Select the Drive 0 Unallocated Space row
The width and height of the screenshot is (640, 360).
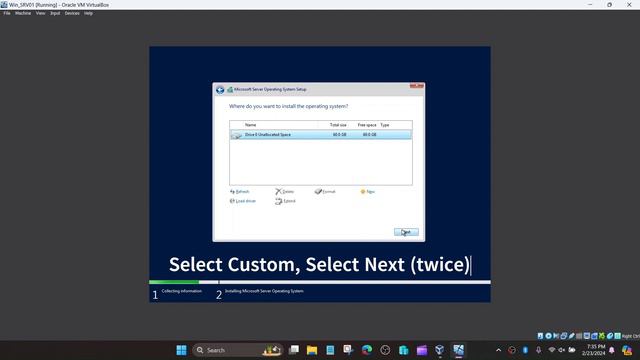coord(320,135)
